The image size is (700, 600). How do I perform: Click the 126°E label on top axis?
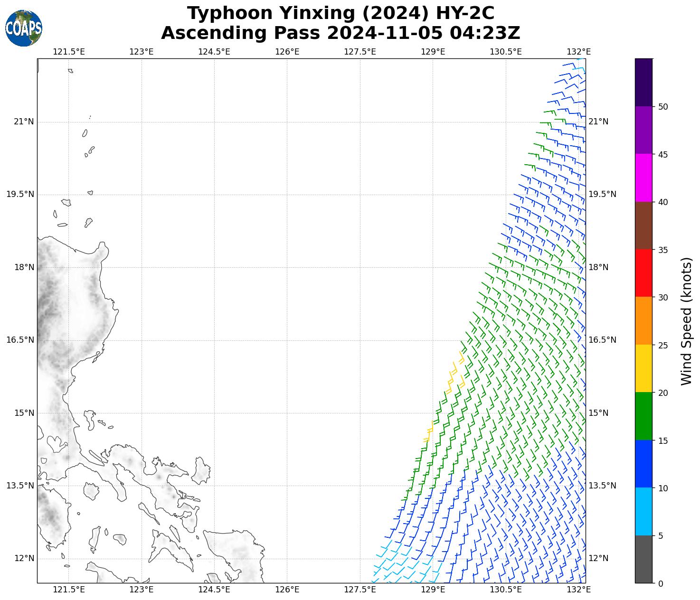pyautogui.click(x=287, y=51)
